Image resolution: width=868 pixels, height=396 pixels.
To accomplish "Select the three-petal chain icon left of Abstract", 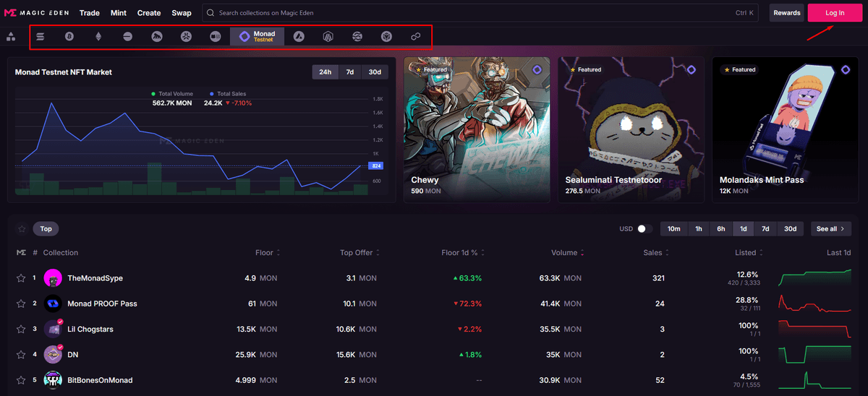I will 186,36.
